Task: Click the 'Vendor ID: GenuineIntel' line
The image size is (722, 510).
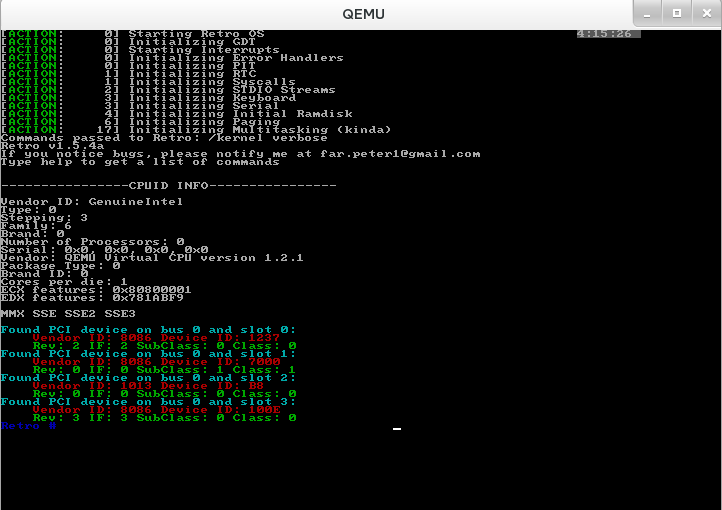Action: pyautogui.click(x=92, y=202)
